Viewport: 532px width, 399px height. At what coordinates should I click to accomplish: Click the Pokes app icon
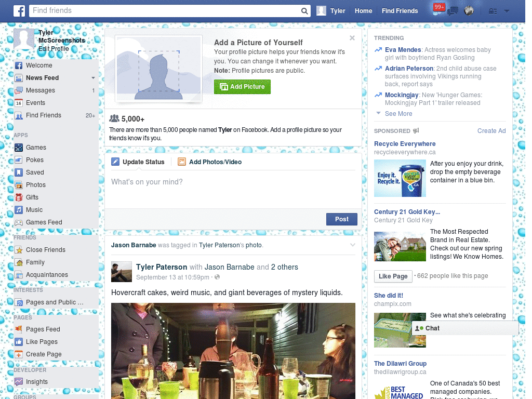[19, 160]
